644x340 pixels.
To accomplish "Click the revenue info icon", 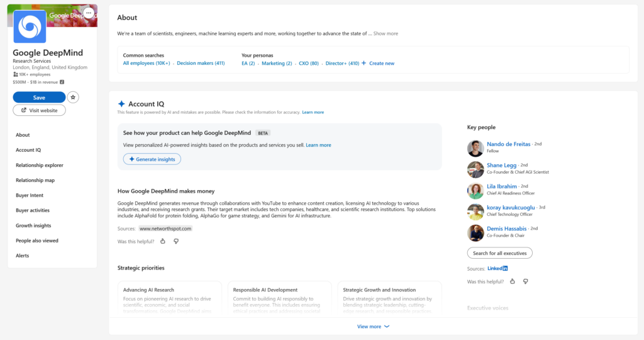I will pyautogui.click(x=62, y=82).
